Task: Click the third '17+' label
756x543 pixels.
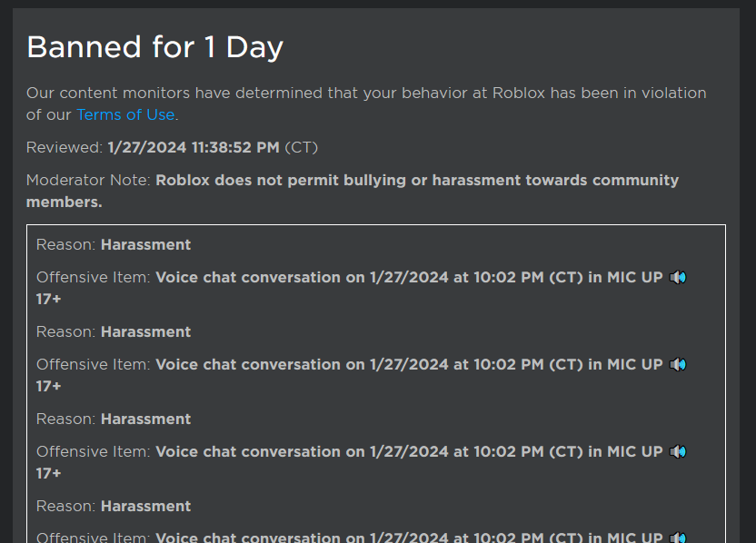Action: (x=49, y=474)
